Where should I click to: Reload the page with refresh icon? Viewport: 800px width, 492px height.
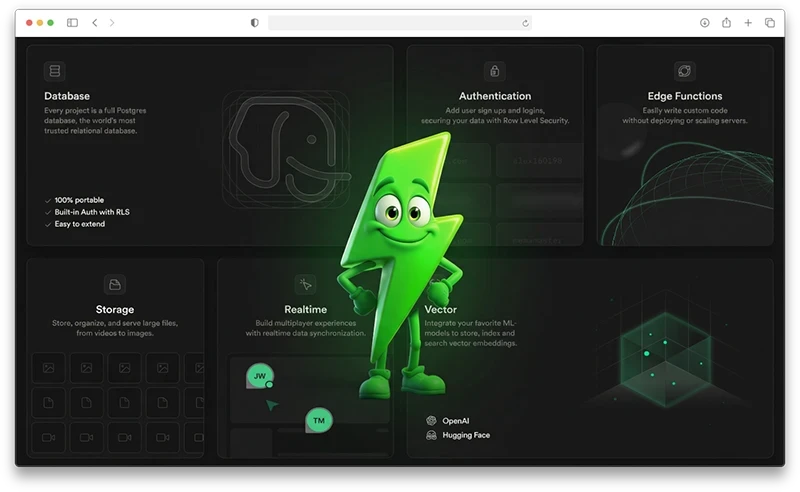pos(525,23)
